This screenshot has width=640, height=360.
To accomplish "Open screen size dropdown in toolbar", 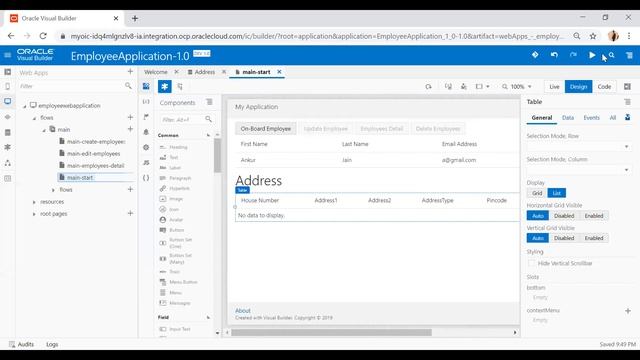I will pyautogui.click(x=482, y=87).
